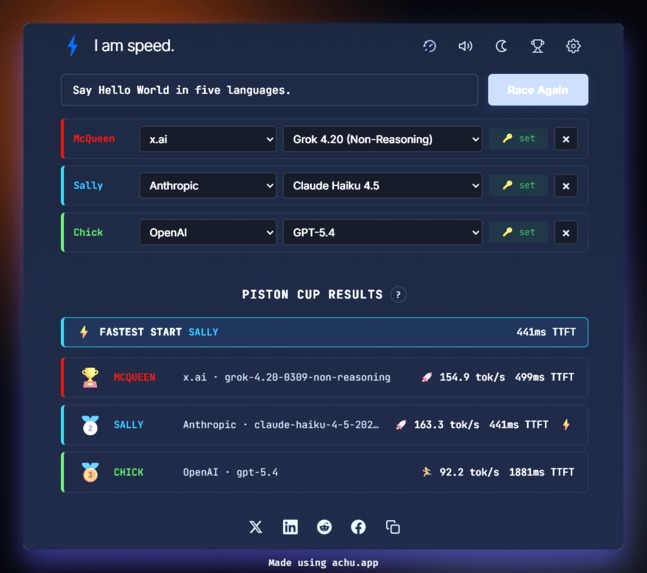Click '441ms TTFT' in Fastest Start banner
647x573 pixels.
coord(546,332)
